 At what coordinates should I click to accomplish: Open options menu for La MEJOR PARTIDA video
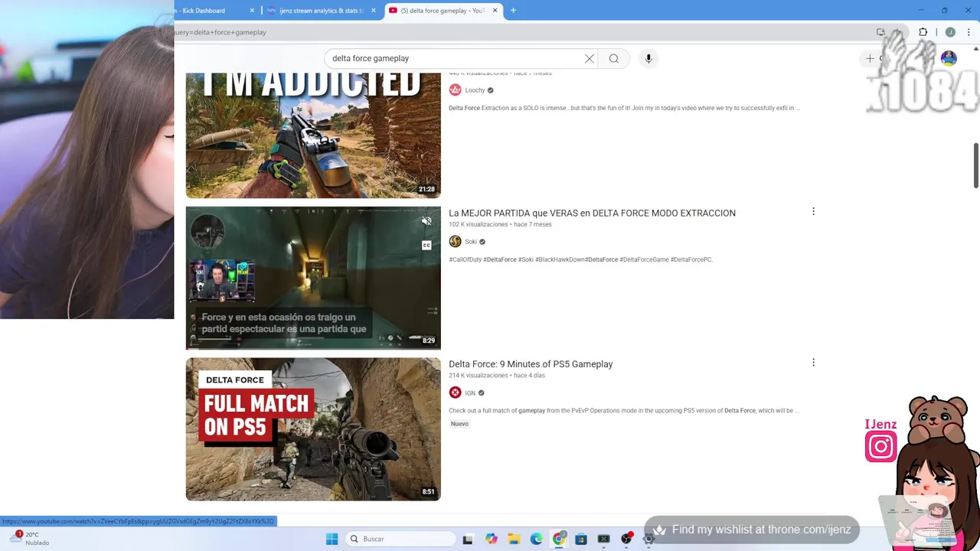click(x=813, y=211)
